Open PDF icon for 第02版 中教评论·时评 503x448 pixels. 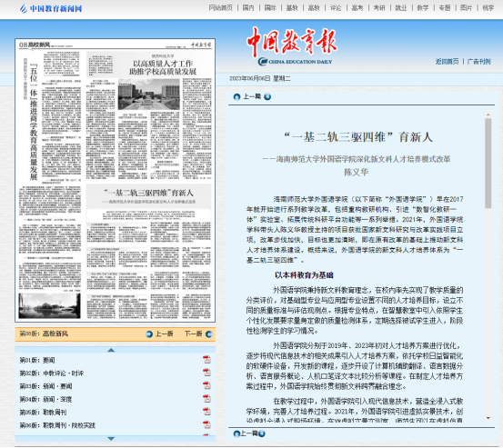[206, 373]
